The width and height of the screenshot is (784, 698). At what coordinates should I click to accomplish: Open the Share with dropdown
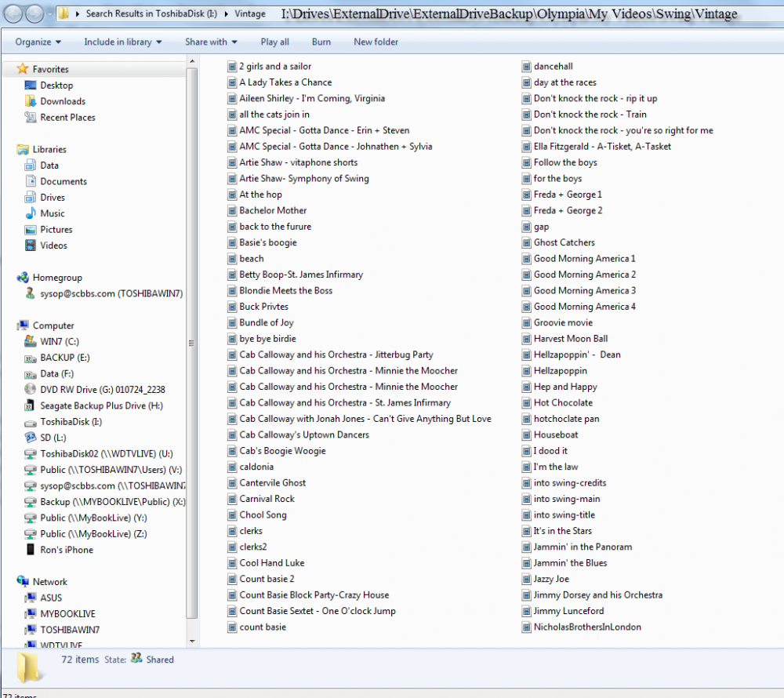point(210,42)
